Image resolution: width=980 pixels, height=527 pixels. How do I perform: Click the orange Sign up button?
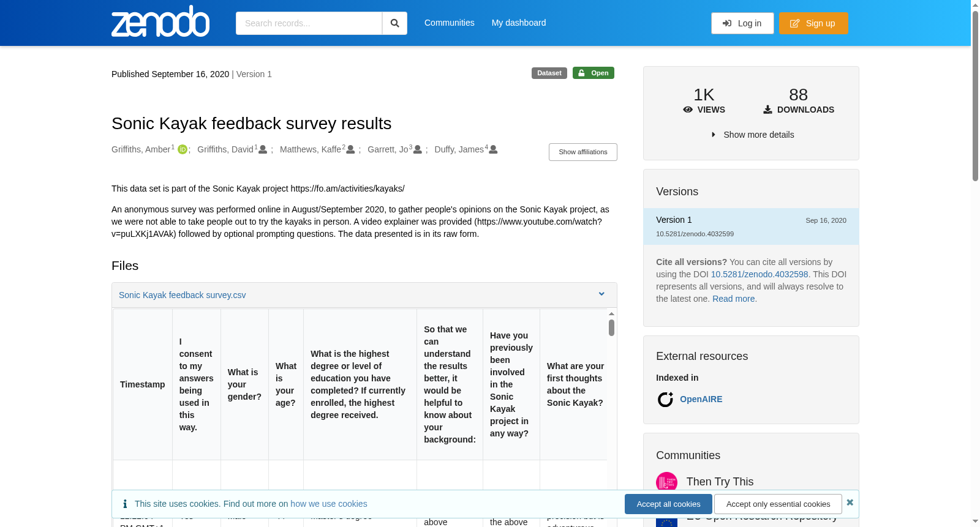click(813, 23)
